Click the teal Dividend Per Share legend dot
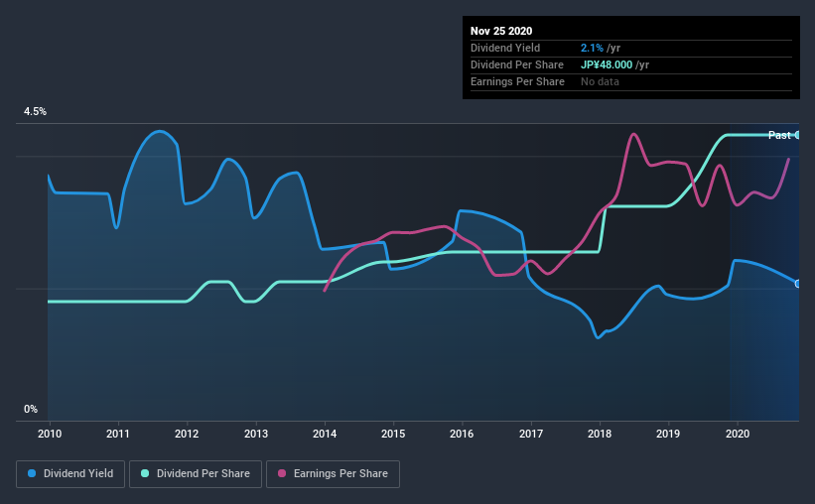This screenshot has height=504, width=815. click(145, 473)
